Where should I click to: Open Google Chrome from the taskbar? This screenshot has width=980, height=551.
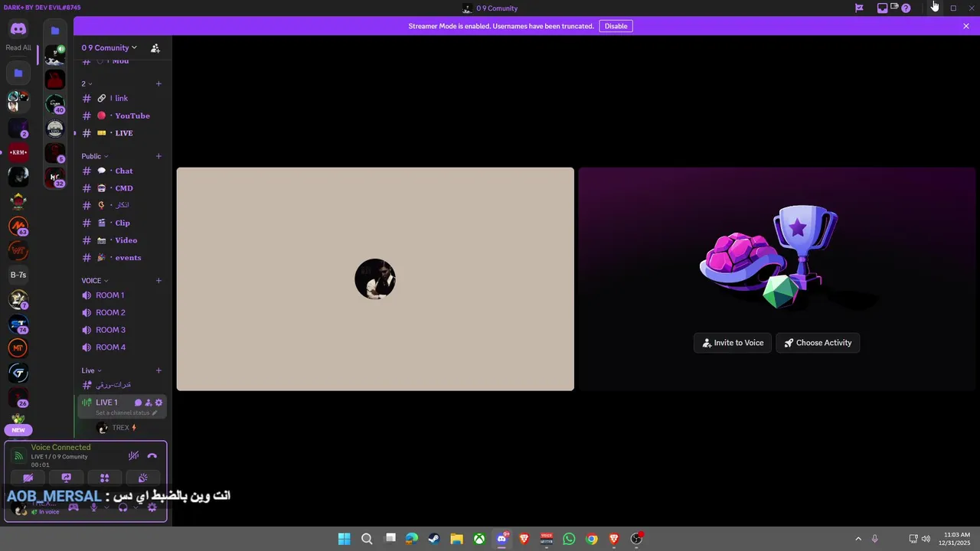[x=592, y=539]
